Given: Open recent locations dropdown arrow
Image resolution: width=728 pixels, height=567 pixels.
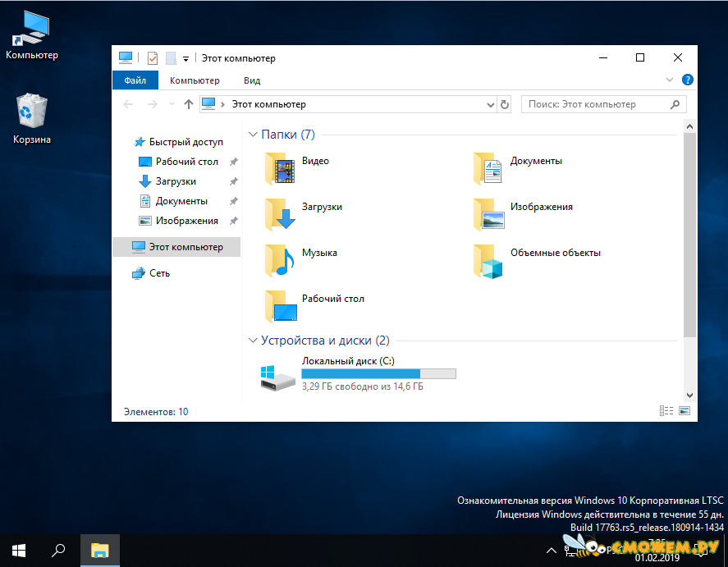Looking at the screenshot, I should tap(172, 104).
